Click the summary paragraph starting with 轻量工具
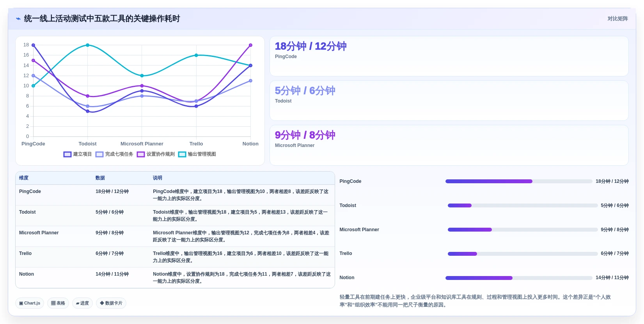Viewport: 644px width, 324px height. (475, 301)
